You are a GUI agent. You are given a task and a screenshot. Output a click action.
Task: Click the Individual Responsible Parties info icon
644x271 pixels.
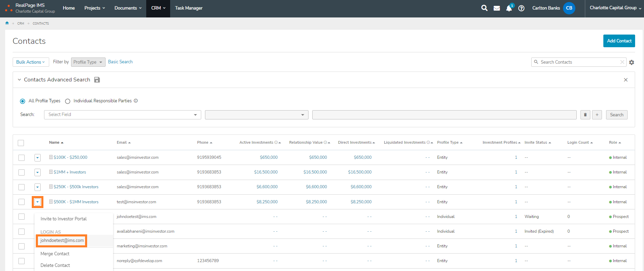click(136, 101)
